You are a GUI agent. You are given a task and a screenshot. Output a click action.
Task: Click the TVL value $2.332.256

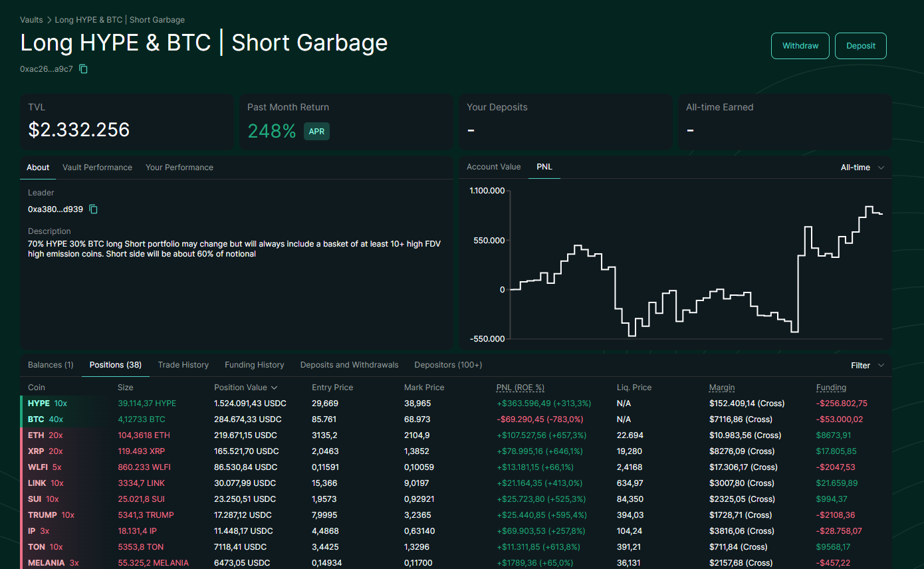(79, 130)
